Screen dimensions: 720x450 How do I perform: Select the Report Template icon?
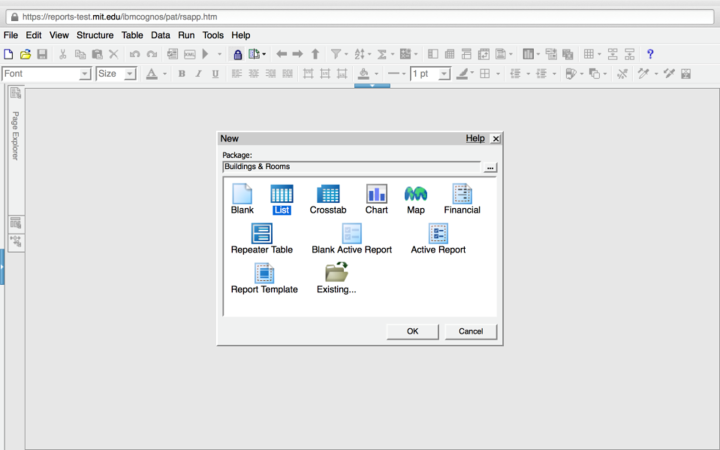coord(264,273)
